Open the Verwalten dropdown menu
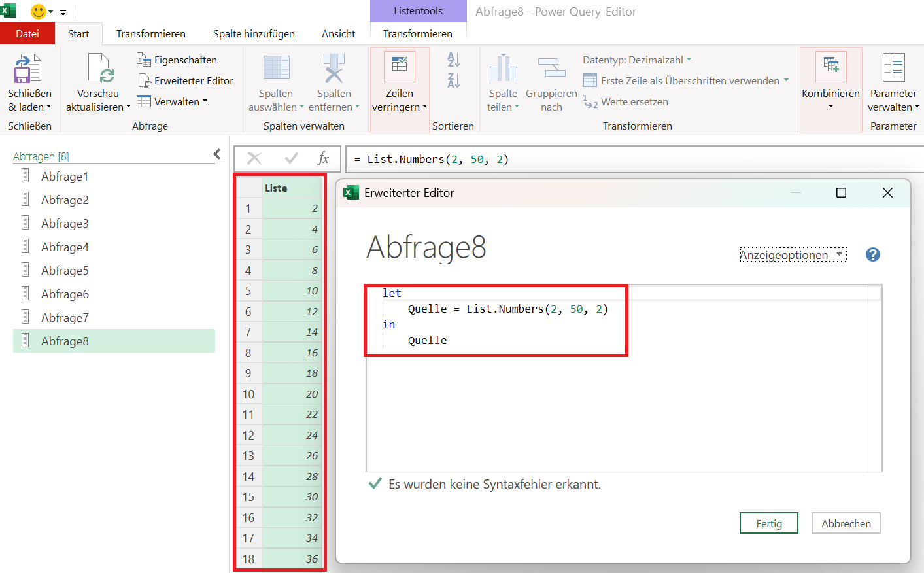The image size is (924, 573). coord(172,101)
